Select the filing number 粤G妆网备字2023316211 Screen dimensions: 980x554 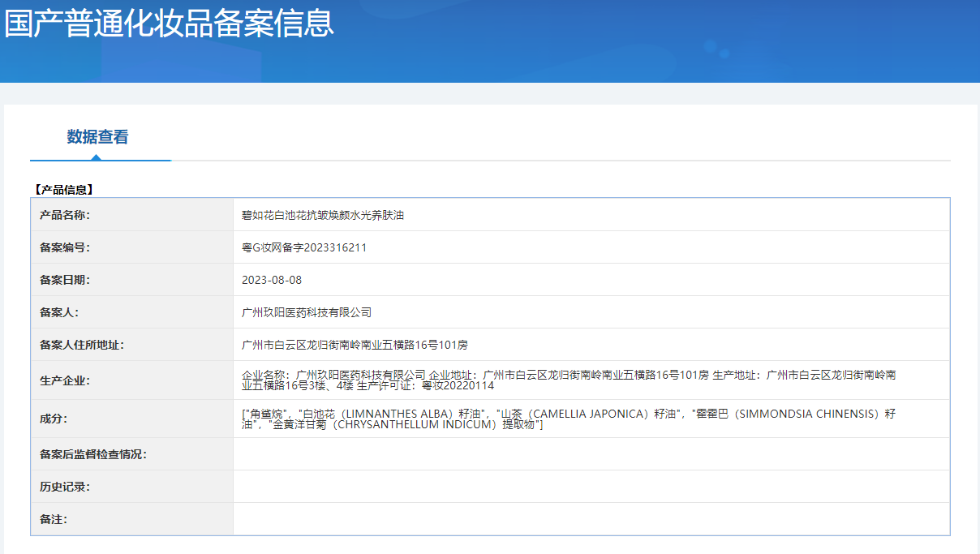pyautogui.click(x=304, y=247)
